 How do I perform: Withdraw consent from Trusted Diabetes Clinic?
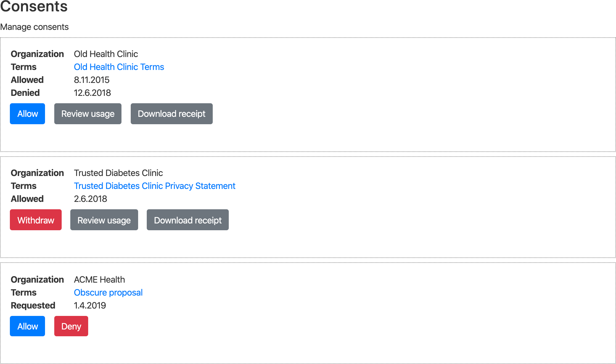[36, 220]
